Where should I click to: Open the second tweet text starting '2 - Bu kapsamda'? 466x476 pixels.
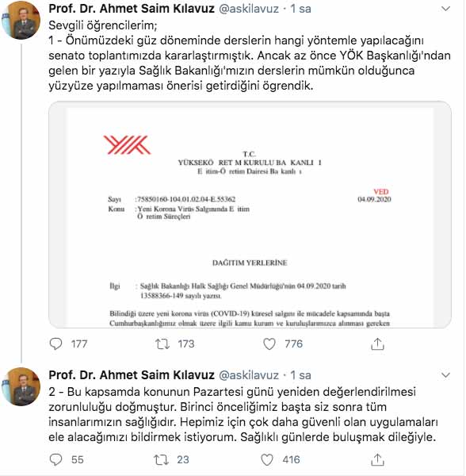(243, 414)
